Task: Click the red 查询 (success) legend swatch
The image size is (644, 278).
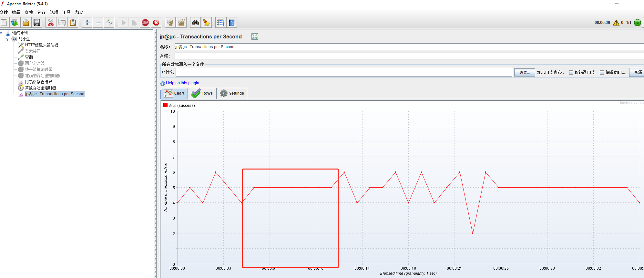Action: click(165, 105)
